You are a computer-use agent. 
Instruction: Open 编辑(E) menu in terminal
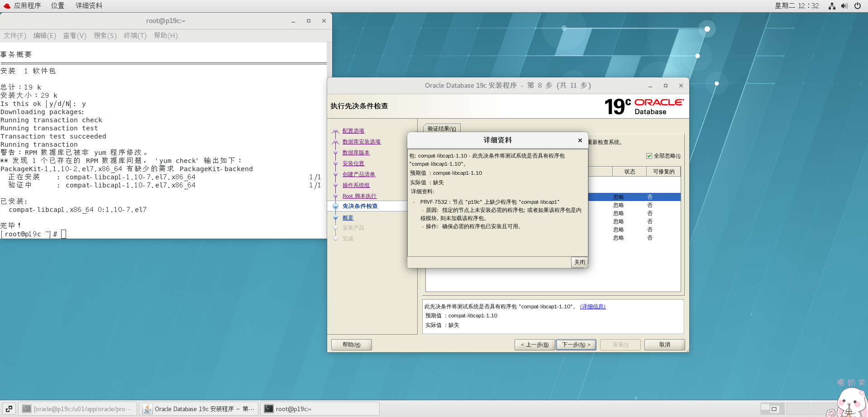pos(44,35)
